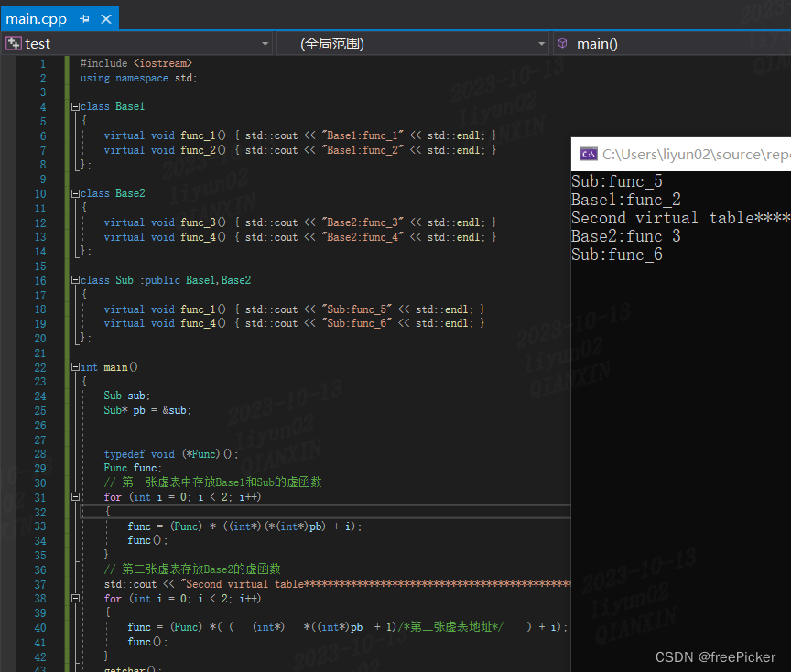Click std::cout Second virtual table line

click(x=337, y=584)
